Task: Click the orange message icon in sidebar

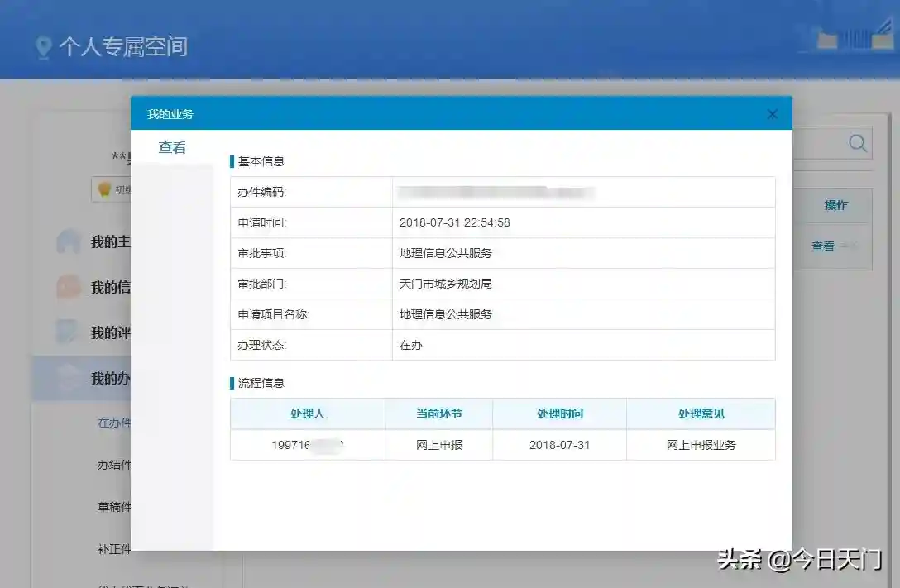Action: (68, 287)
